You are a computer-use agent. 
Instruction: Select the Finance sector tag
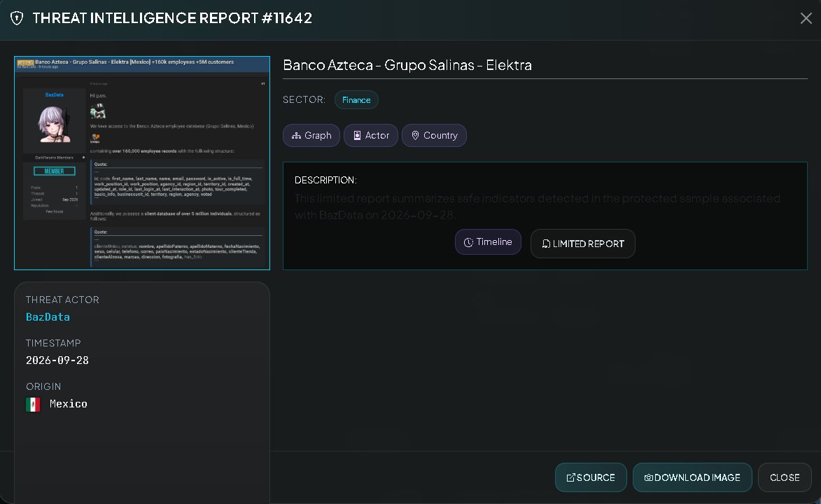pos(356,99)
